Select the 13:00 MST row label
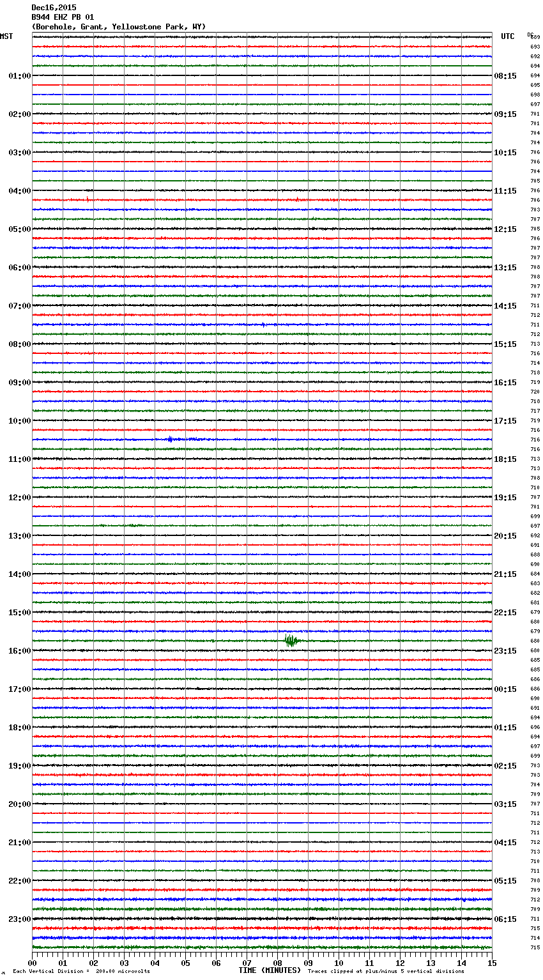This screenshot has height=980, width=543. pos(19,536)
